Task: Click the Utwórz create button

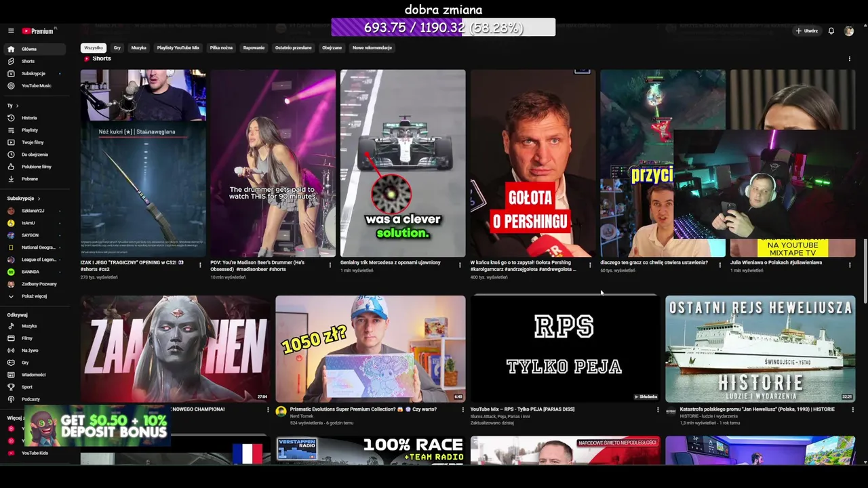Action: click(x=807, y=31)
